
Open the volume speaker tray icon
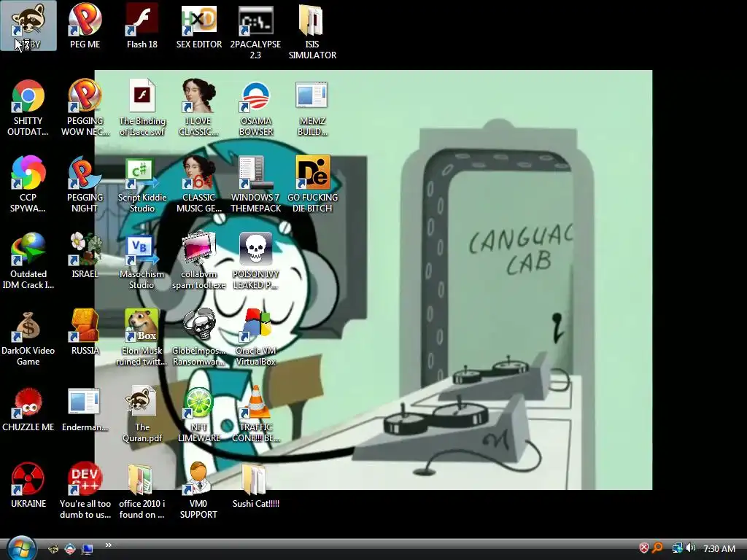point(691,548)
